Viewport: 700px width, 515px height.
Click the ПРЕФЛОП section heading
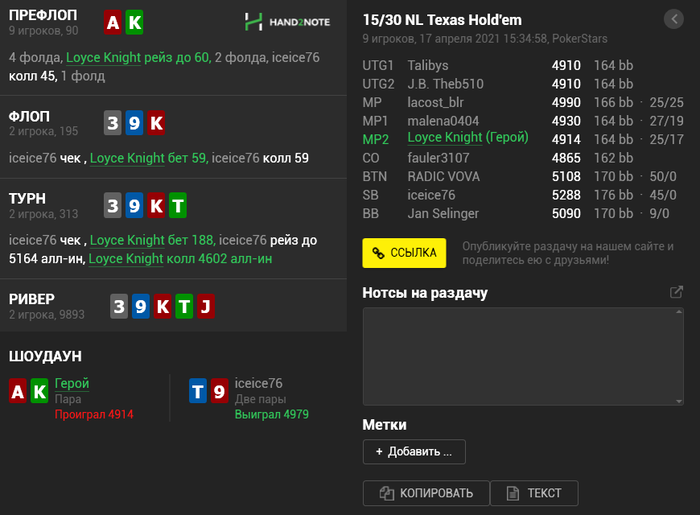(43, 15)
